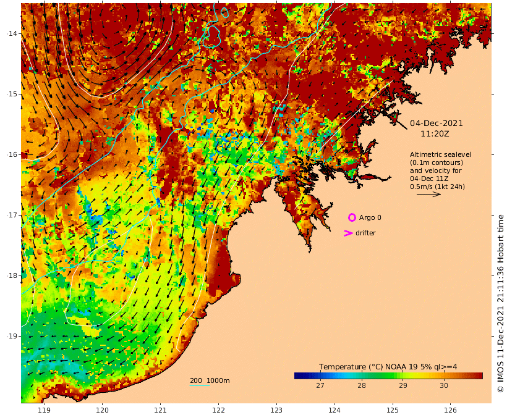This screenshot has height=420, width=507.
Task: Click the longitude axis label 124
Action: pos(334,410)
